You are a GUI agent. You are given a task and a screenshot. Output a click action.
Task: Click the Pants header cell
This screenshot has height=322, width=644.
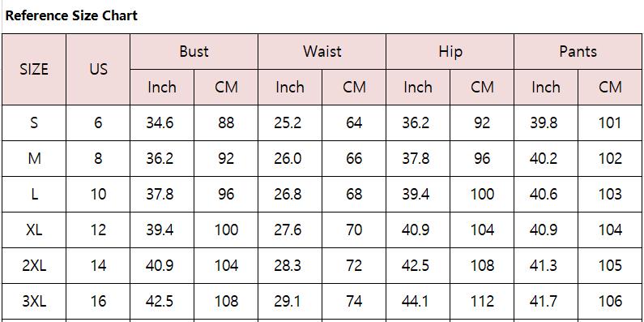578,51
